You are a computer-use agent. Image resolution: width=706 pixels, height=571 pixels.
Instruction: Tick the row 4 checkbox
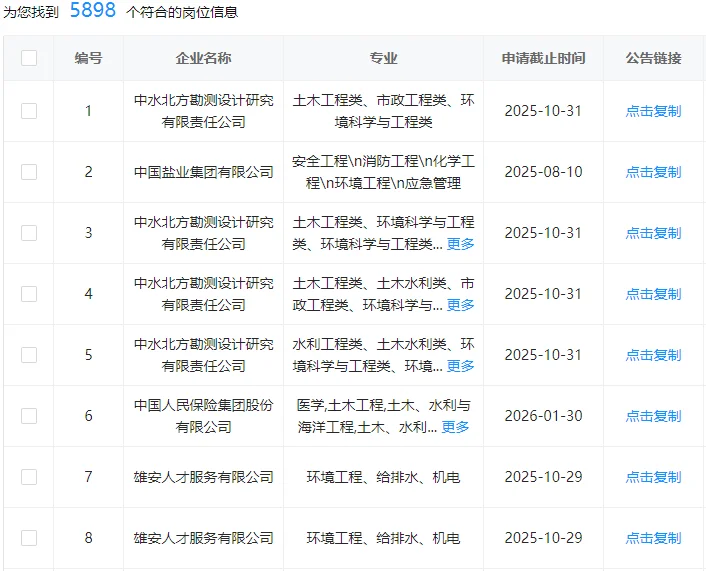[29, 294]
